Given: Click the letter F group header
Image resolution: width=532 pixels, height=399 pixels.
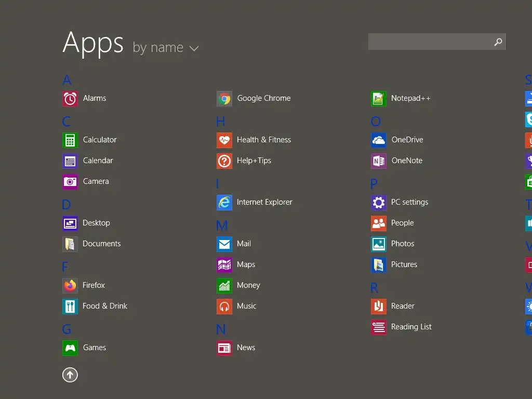Looking at the screenshot, I should tap(65, 267).
